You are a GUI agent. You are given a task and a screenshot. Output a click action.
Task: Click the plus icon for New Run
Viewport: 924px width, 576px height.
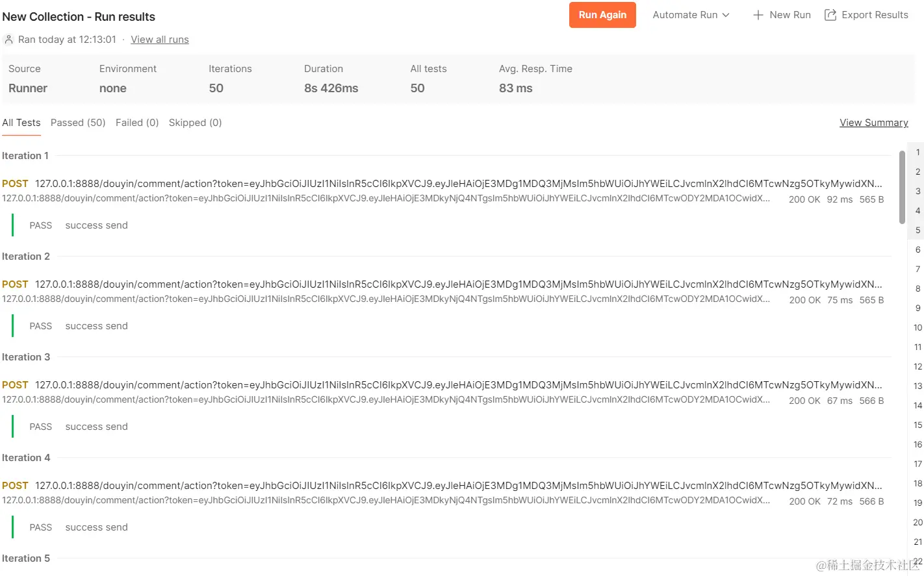(x=758, y=15)
